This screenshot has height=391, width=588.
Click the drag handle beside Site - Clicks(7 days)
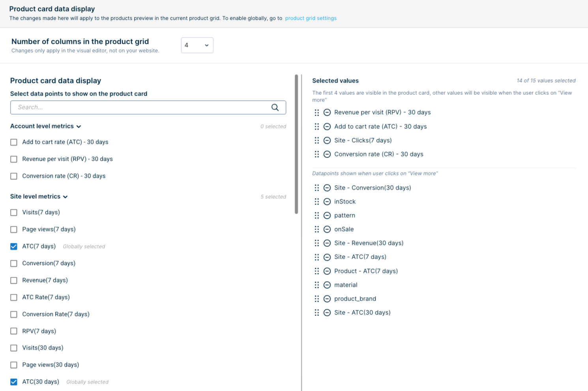click(317, 140)
